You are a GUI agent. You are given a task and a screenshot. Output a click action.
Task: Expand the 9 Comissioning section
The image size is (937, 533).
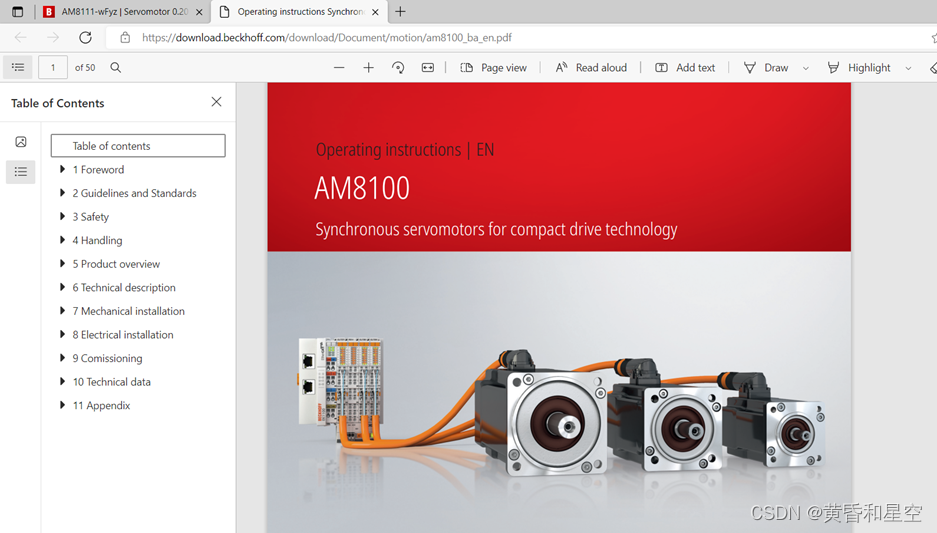[x=62, y=358]
